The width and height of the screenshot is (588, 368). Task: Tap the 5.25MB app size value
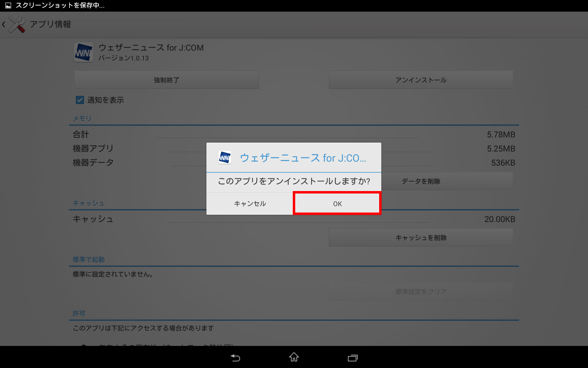tap(501, 149)
